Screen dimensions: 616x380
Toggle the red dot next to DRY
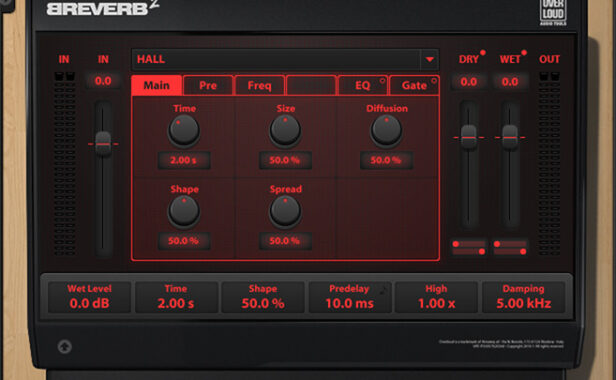(x=483, y=53)
